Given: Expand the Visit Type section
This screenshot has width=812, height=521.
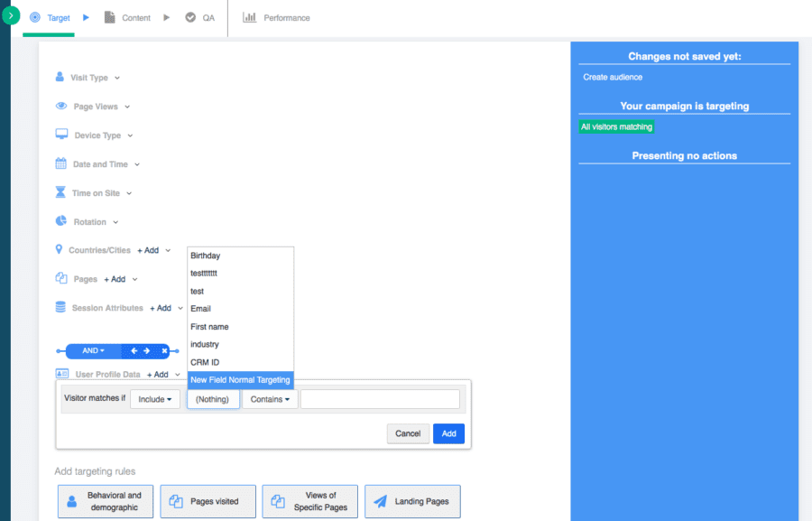Looking at the screenshot, I should click(x=95, y=79).
